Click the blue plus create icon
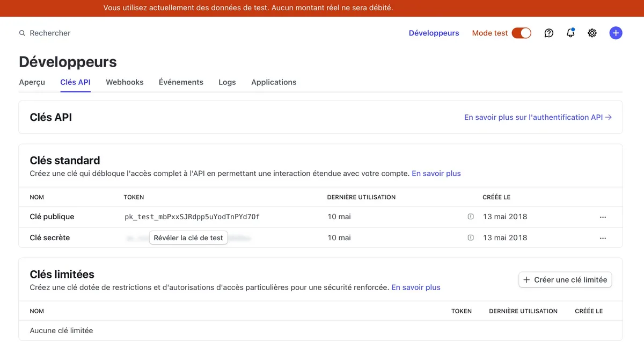Screen dimensions: 644x345 pyautogui.click(x=616, y=33)
